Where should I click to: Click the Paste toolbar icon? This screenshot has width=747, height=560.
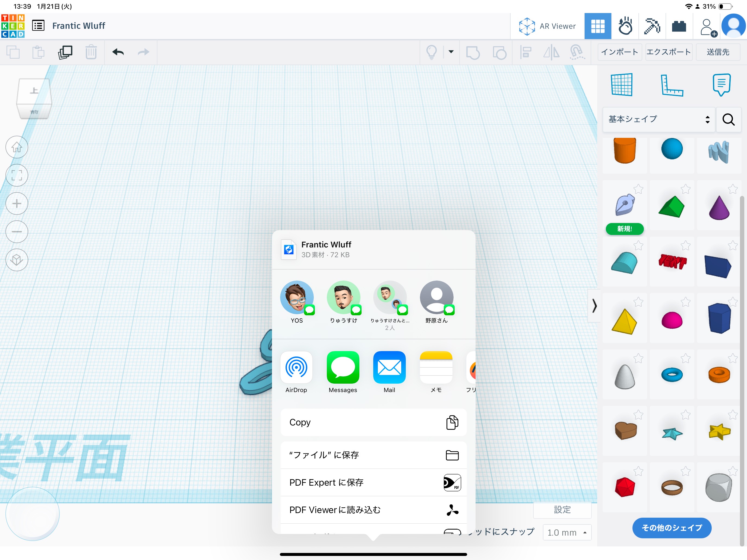point(39,52)
